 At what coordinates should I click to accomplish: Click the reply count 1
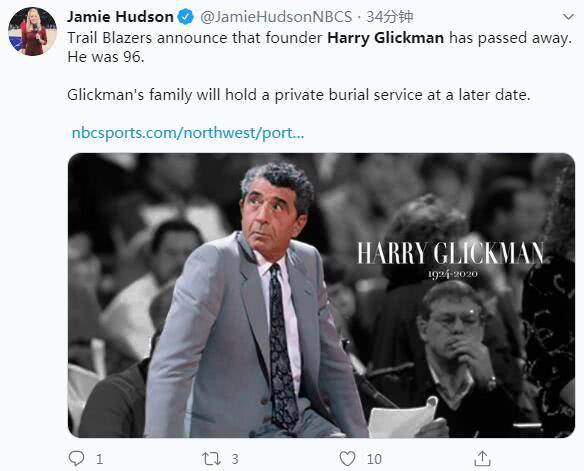(x=99, y=459)
